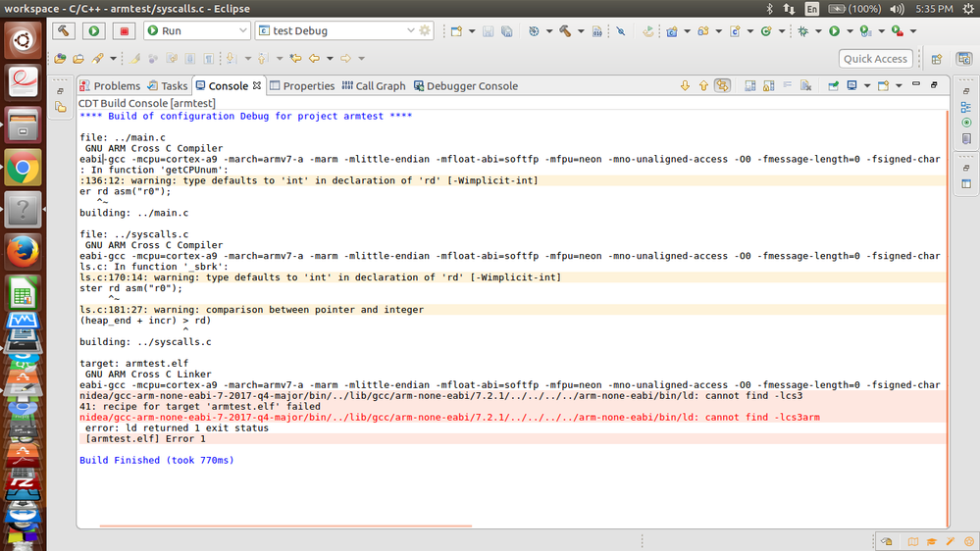Click the Save disk toolbar icon
980x551 pixels.
[489, 31]
